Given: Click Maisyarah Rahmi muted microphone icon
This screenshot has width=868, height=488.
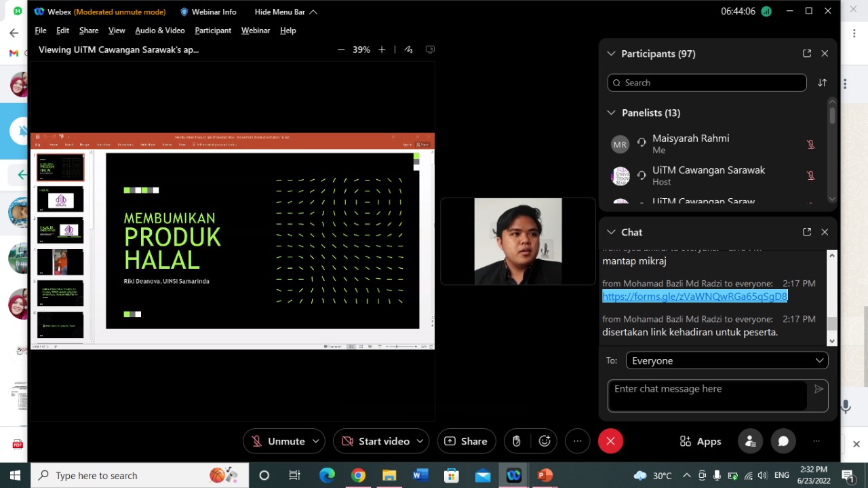Looking at the screenshot, I should pyautogui.click(x=810, y=144).
